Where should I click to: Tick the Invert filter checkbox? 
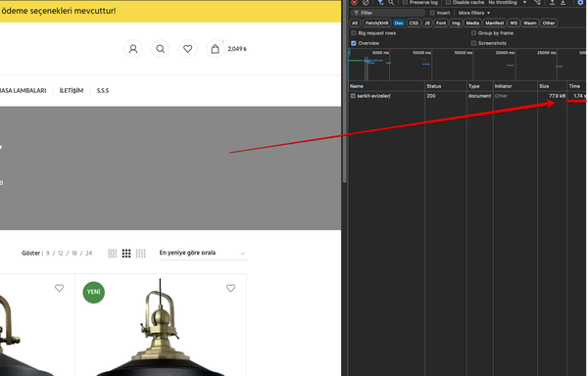[432, 13]
